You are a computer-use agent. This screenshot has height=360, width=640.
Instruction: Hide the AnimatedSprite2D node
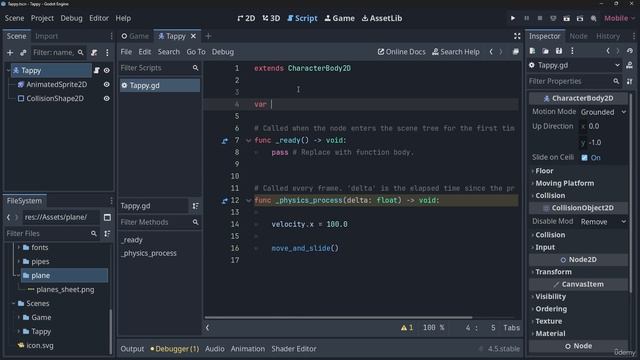click(x=107, y=84)
